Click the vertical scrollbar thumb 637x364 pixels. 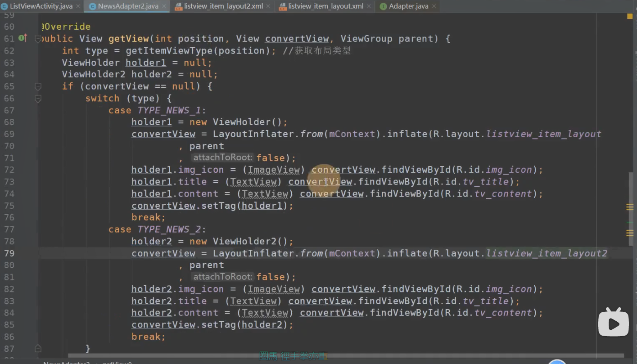coord(631,209)
